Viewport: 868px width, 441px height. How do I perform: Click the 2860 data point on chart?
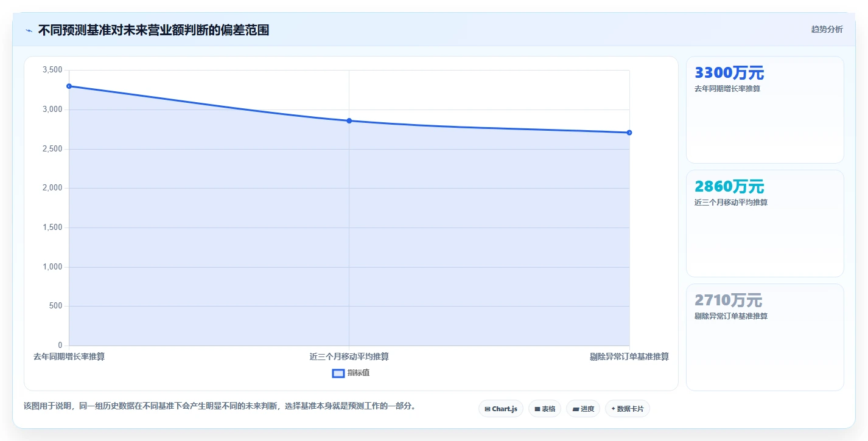tap(349, 120)
